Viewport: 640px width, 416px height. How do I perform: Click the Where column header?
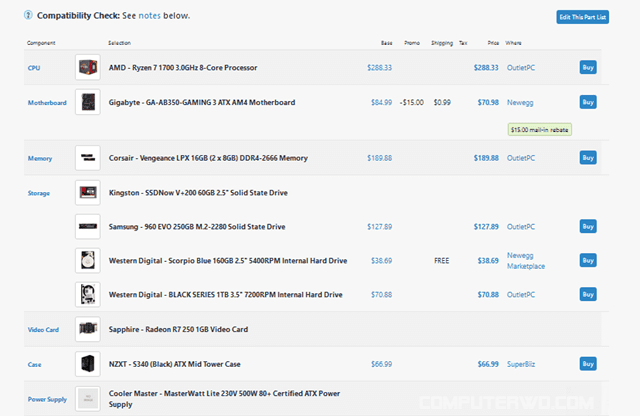(x=513, y=43)
